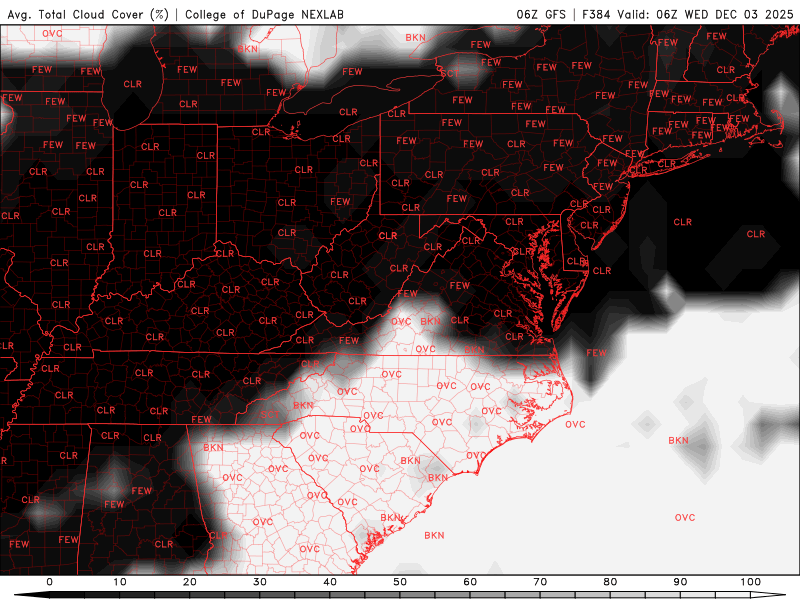Click the colorbar label "50"

click(x=400, y=582)
